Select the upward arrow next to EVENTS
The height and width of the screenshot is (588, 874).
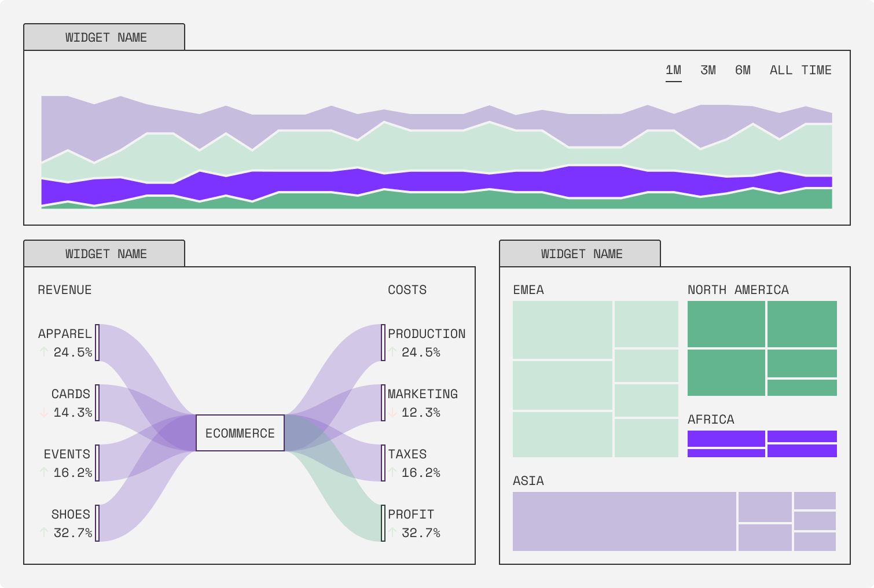point(43,472)
